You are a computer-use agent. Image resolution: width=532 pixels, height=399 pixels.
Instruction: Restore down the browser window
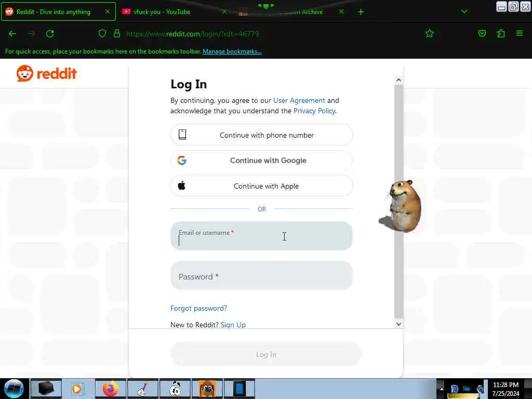tap(513, 6)
